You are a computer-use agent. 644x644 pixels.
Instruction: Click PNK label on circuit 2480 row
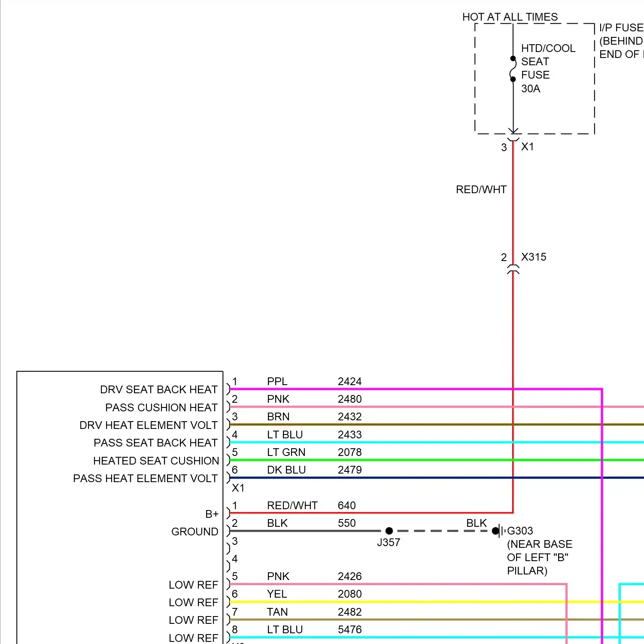pyautogui.click(x=278, y=399)
